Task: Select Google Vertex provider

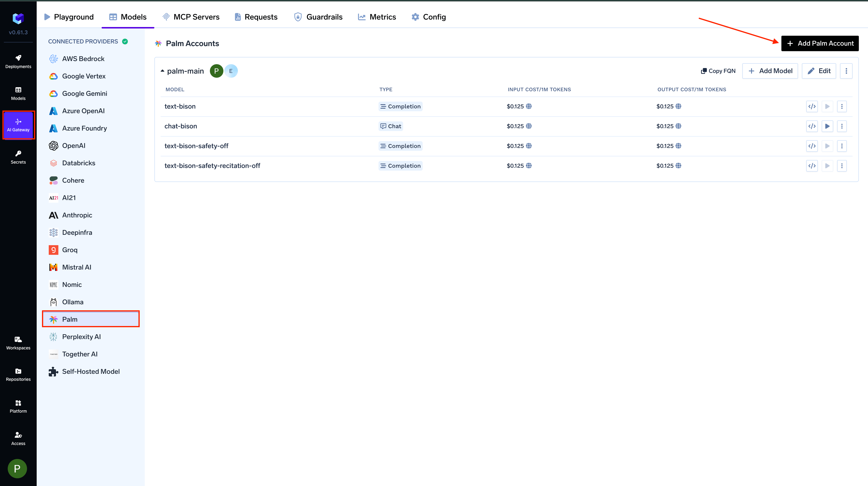Action: click(91, 76)
